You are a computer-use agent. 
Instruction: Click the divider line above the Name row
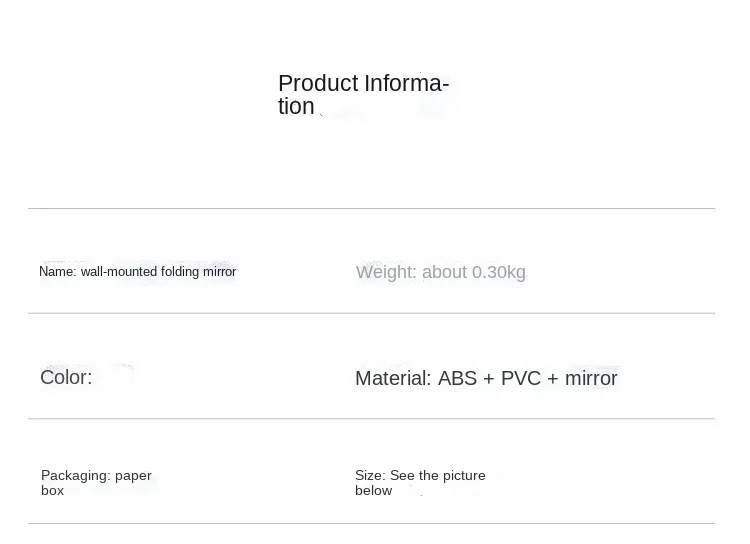pyautogui.click(x=371, y=208)
